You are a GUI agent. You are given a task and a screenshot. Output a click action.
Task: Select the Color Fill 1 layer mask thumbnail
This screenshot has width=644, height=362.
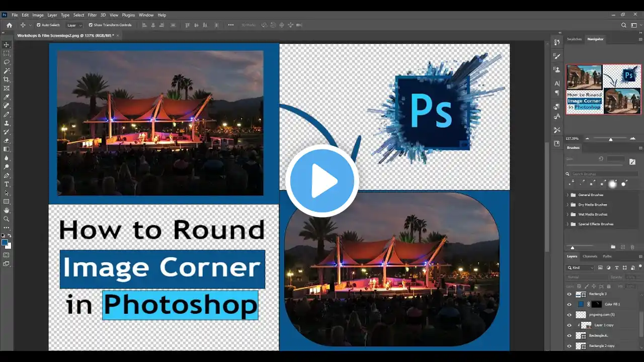596,304
